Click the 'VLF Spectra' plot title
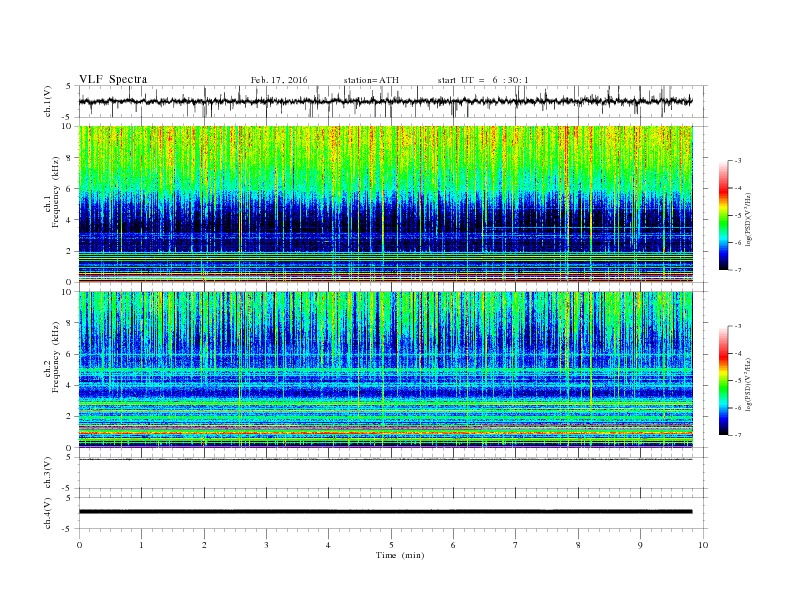The height and width of the screenshot is (612, 792). tap(113, 79)
